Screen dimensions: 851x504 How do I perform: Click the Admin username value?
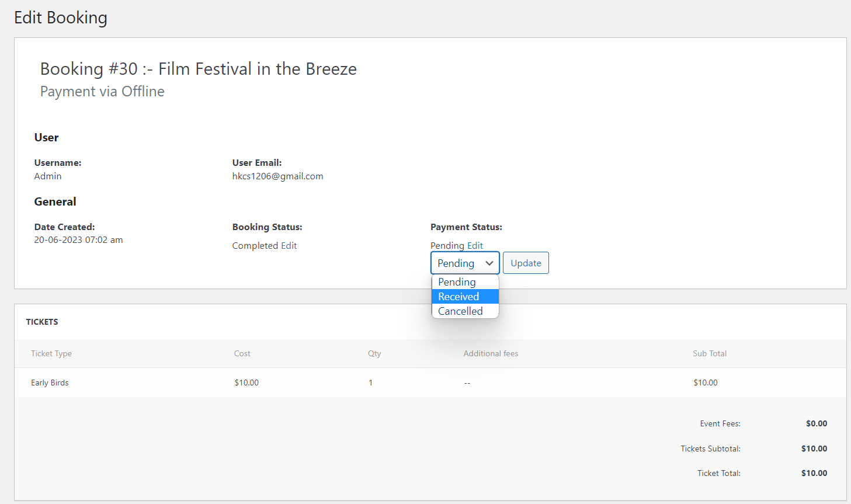48,176
